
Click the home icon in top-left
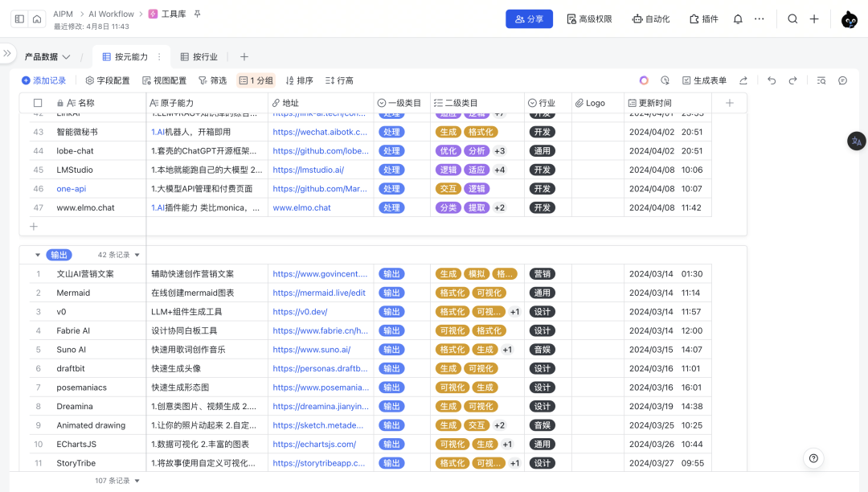(x=37, y=19)
